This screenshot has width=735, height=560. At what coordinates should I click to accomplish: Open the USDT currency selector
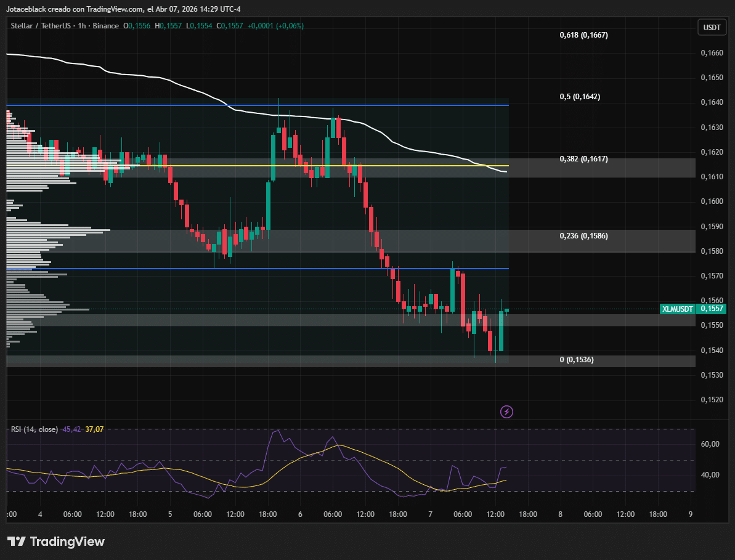click(712, 28)
